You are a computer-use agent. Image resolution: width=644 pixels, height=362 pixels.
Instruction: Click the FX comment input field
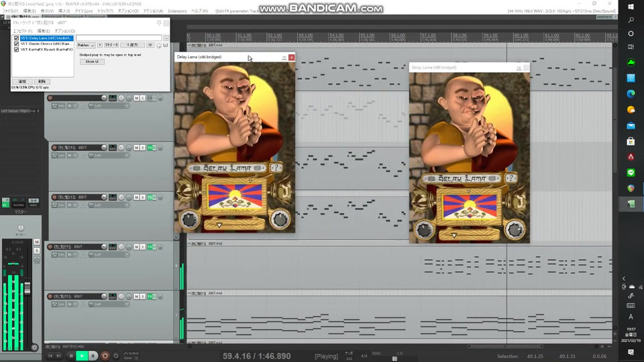[119, 38]
